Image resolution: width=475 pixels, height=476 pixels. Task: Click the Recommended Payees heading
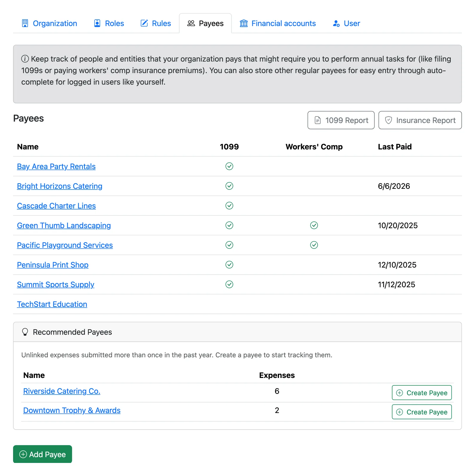72,332
